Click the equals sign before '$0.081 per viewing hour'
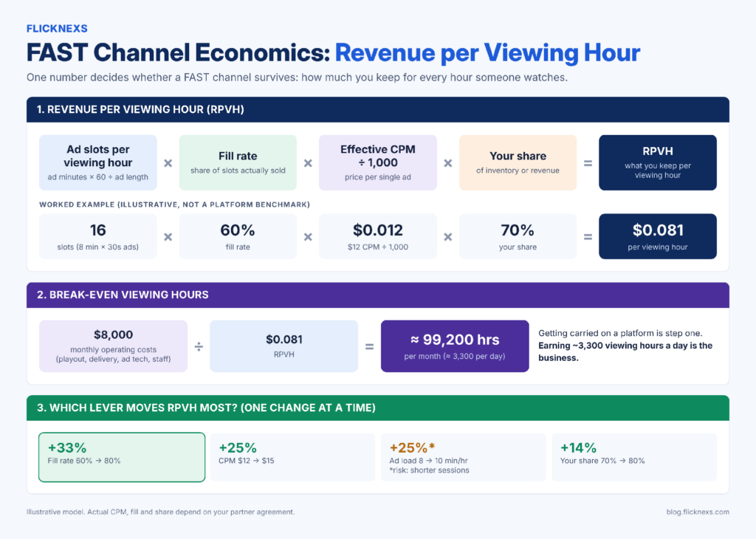This screenshot has height=539, width=756. [x=588, y=237]
